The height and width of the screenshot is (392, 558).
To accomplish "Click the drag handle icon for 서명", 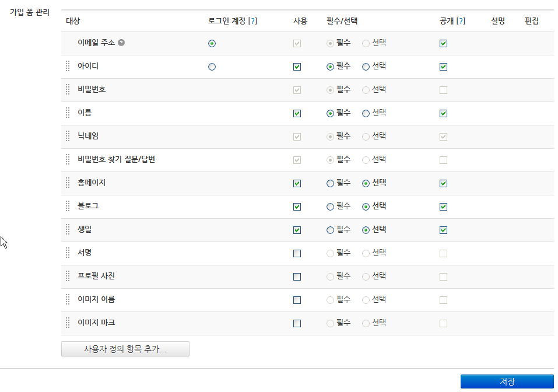I will coord(67,253).
